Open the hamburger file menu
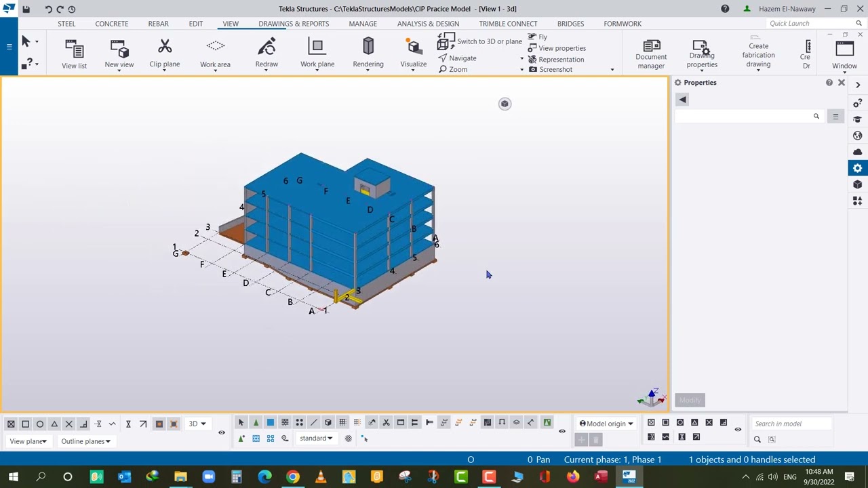Image resolution: width=868 pixels, height=488 pixels. (x=9, y=47)
